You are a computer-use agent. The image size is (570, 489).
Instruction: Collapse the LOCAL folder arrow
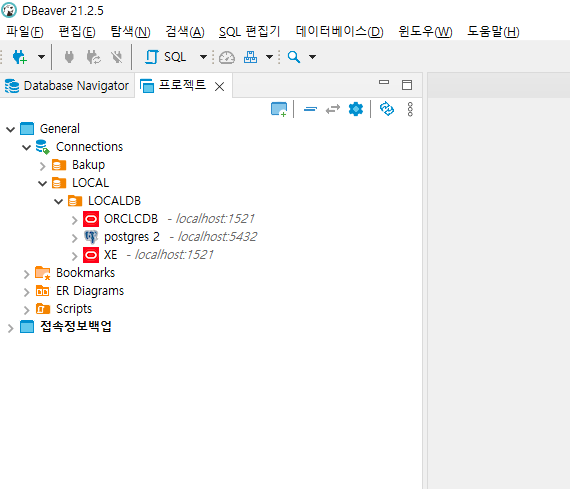(43, 183)
